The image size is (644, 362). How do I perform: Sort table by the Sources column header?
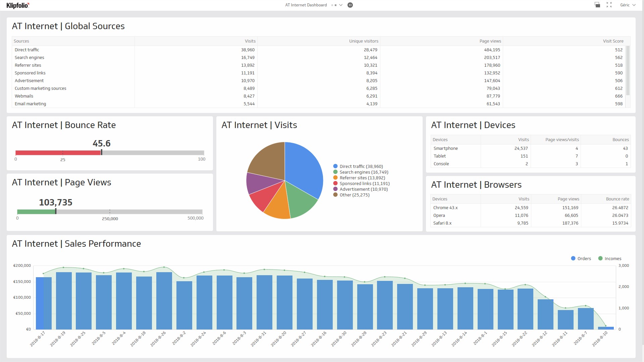point(73,41)
